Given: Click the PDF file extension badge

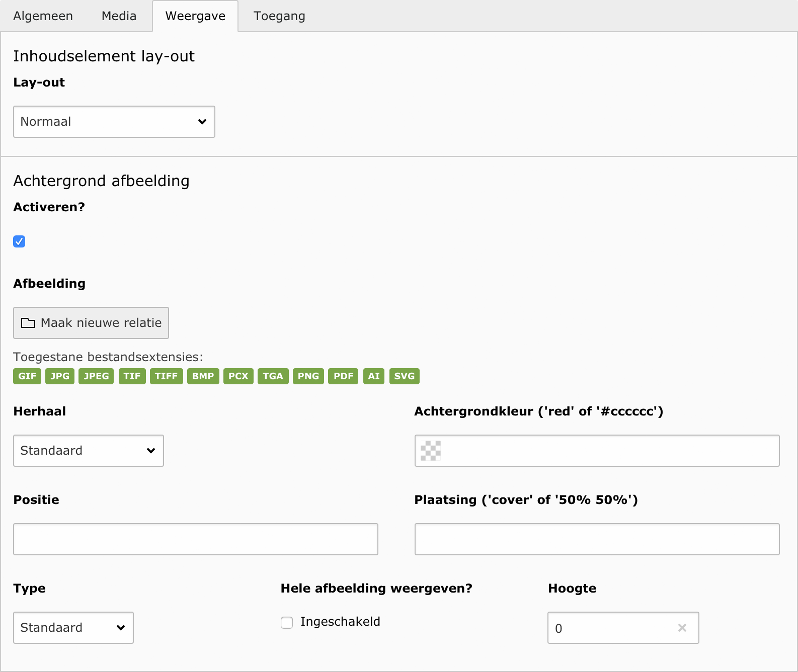Looking at the screenshot, I should [x=343, y=376].
